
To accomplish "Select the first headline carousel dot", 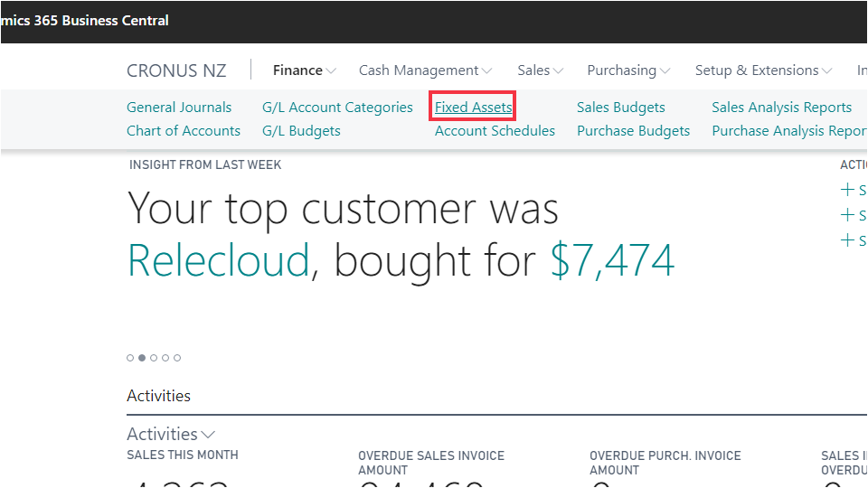I will (130, 358).
